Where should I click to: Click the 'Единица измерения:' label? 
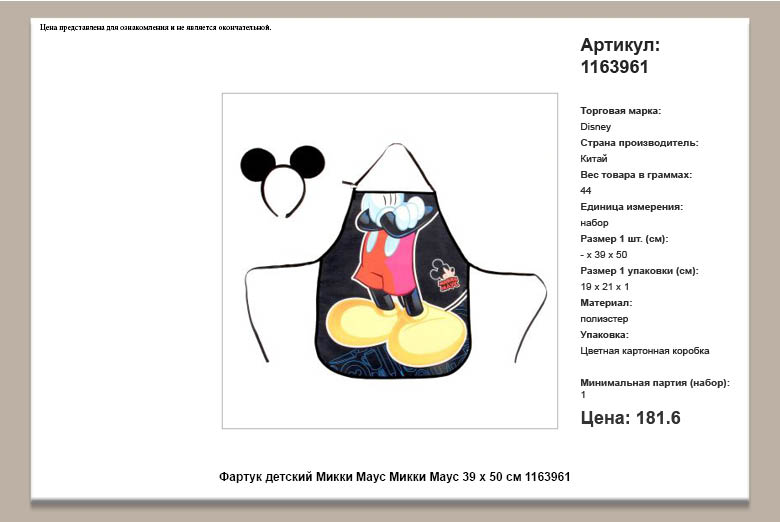631,207
